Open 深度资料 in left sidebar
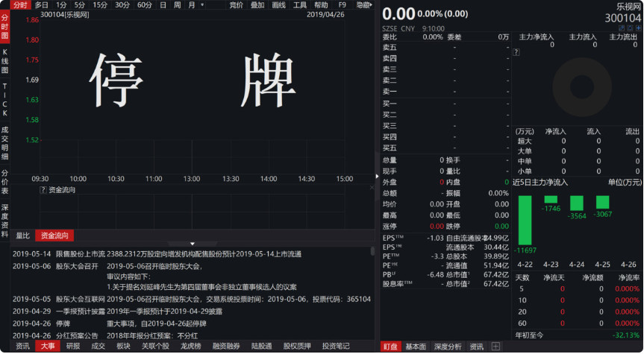The image size is (644, 354). 5,221
